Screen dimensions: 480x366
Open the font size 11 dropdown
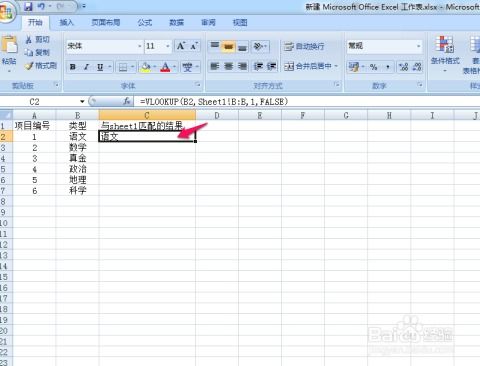[x=168, y=46]
